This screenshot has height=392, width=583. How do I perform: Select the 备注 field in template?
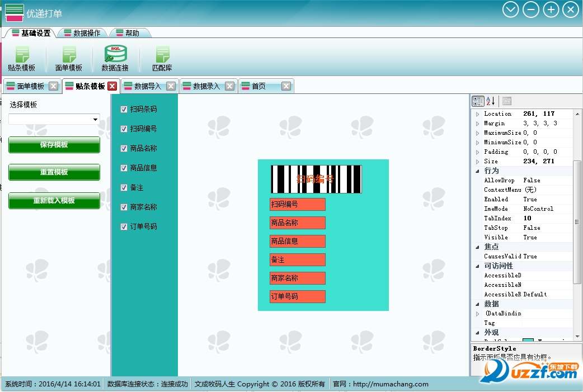[x=298, y=259]
